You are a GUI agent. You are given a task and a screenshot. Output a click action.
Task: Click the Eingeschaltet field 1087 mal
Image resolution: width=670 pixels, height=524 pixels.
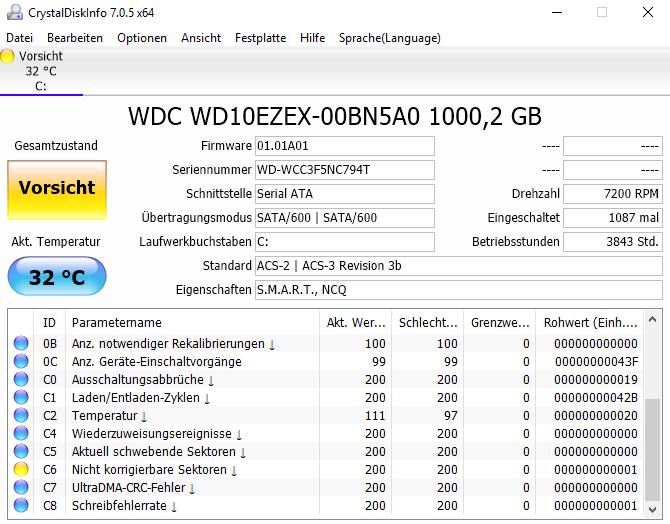(x=613, y=218)
